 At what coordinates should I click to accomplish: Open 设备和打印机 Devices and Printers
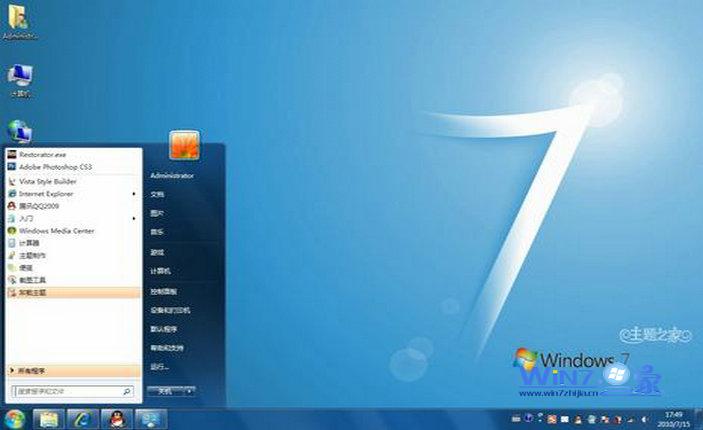(170, 310)
